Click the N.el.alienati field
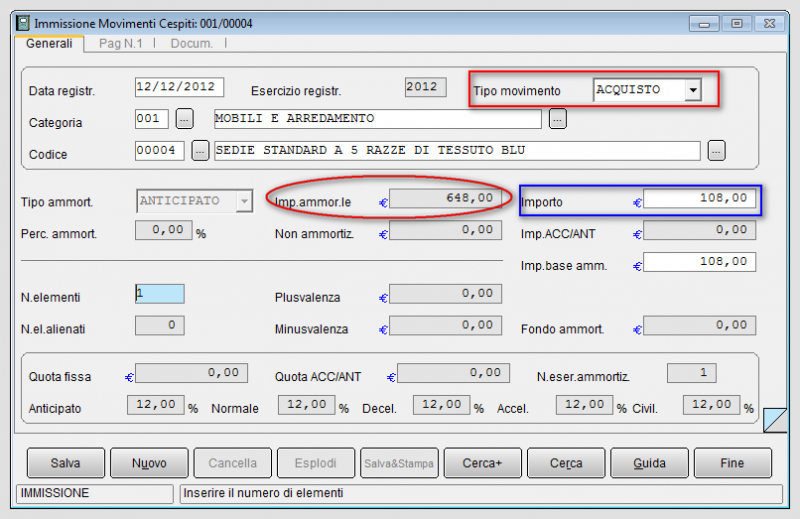This screenshot has height=519, width=800. [160, 326]
